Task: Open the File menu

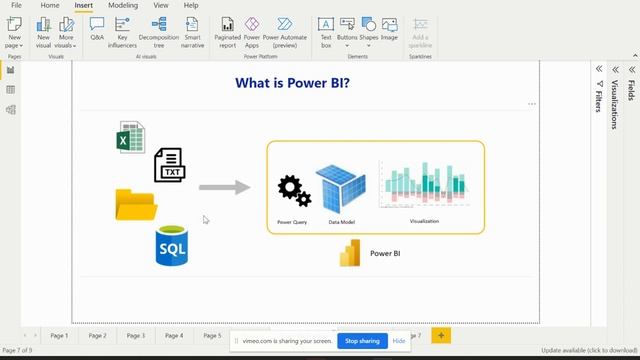Action: tap(16, 5)
